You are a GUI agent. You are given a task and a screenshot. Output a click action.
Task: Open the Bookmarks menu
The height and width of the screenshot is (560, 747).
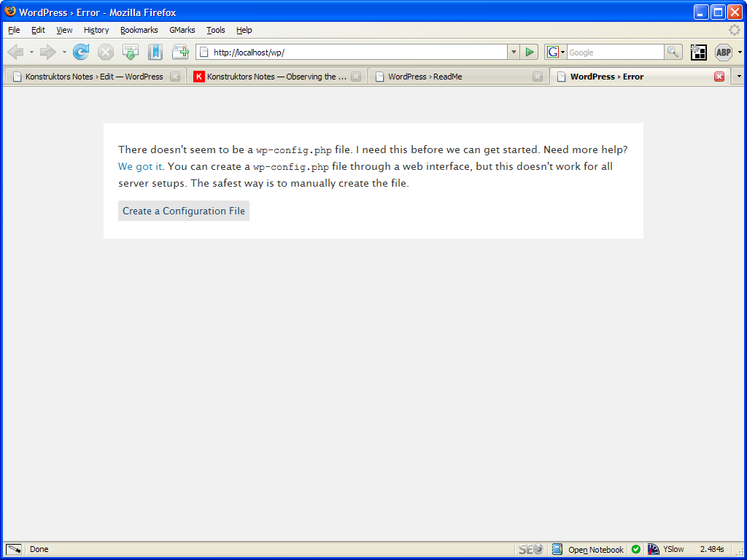pos(139,30)
